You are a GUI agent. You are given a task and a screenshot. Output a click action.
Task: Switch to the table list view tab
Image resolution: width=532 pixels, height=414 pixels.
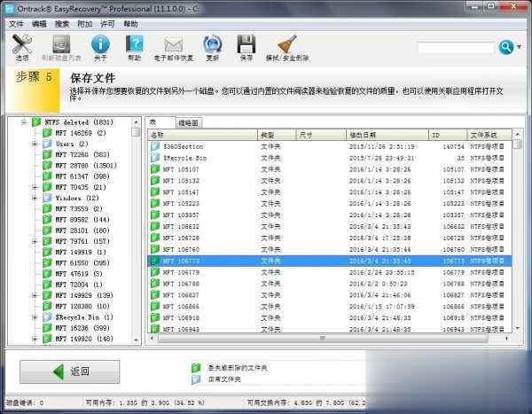160,122
